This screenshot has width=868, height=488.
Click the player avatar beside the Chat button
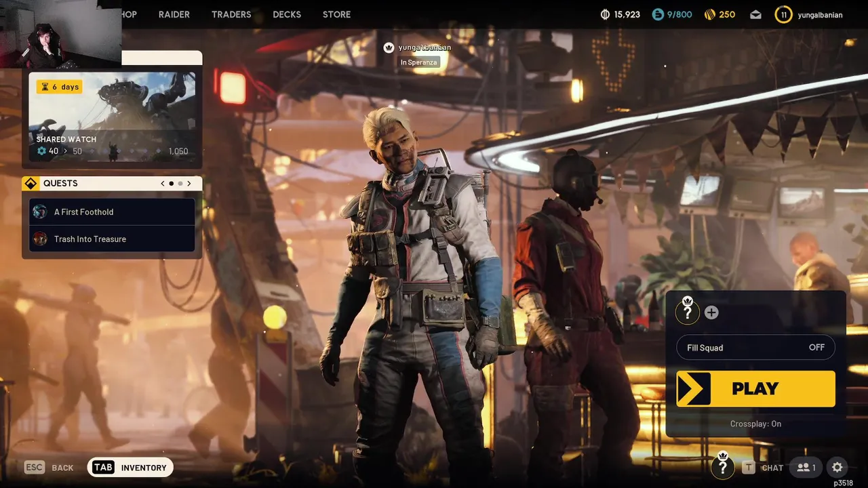point(723,466)
